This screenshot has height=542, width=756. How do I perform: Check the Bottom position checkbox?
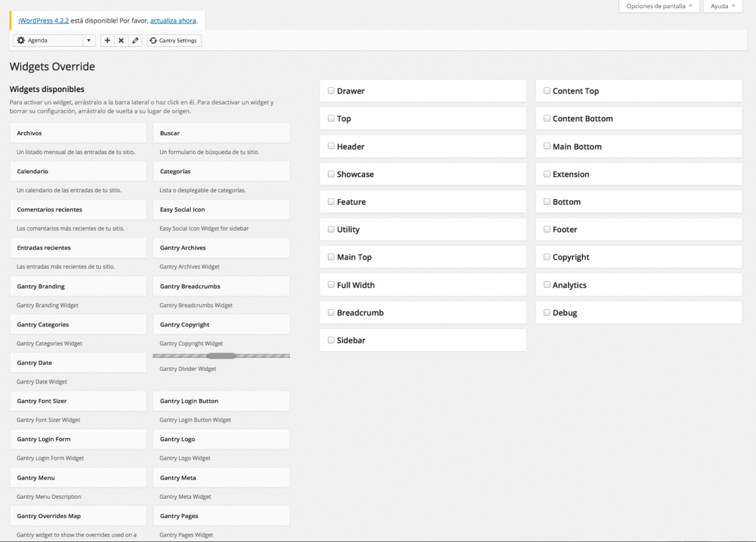(x=547, y=201)
